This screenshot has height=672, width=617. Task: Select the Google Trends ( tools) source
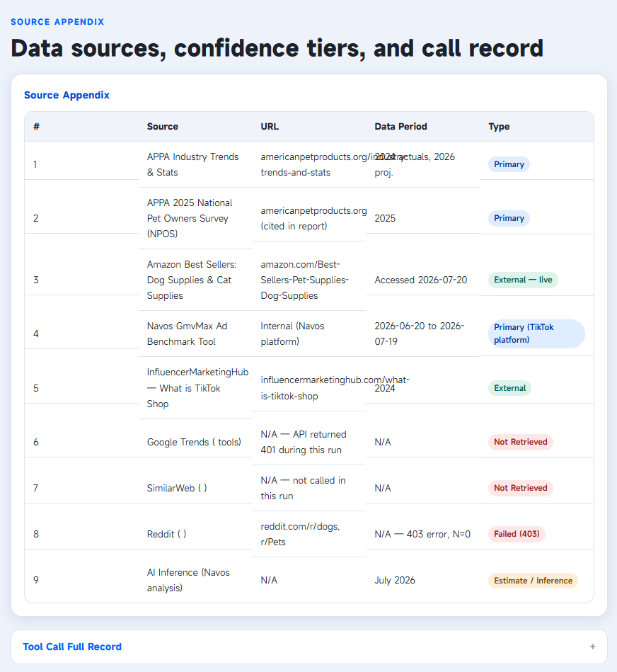(194, 442)
